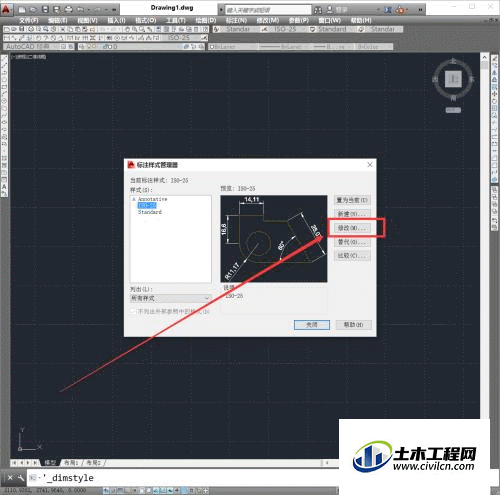The image size is (500, 495).
Task: Click the orange help icon in title bar
Action: pos(401,10)
